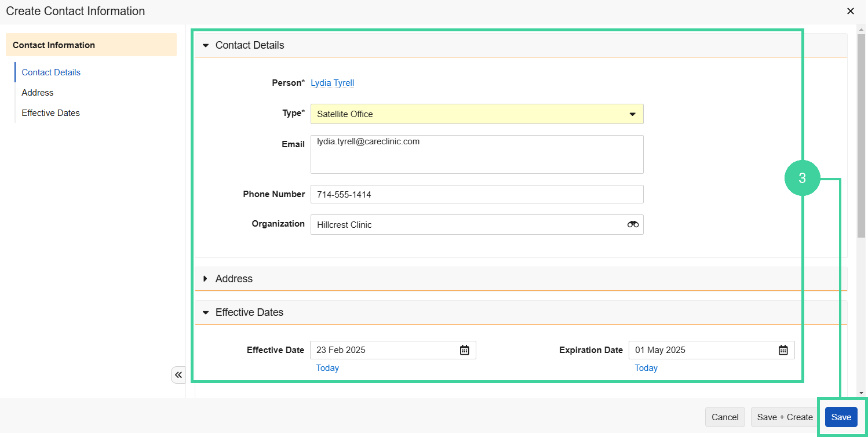Click the vertical scrollbar thumb
Screen dimensions: 868x437
(862, 135)
